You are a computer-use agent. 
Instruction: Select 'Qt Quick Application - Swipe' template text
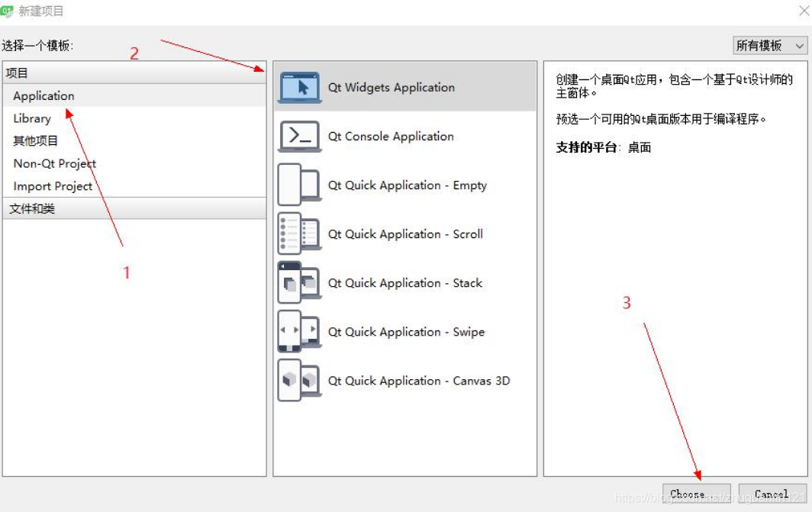tap(406, 332)
